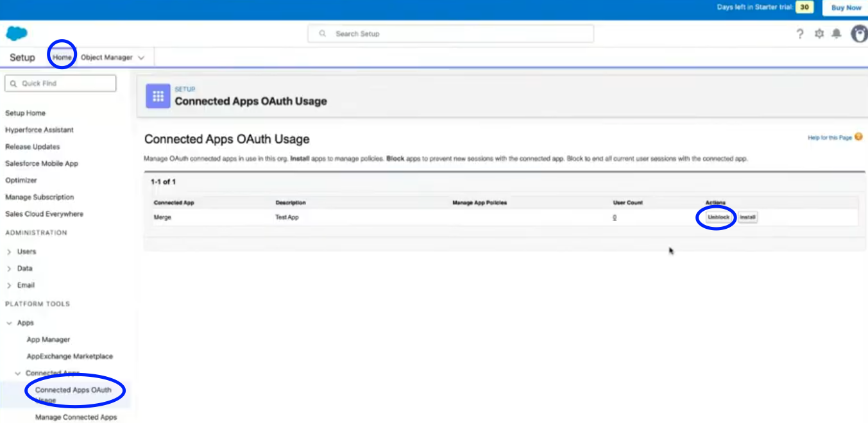The width and height of the screenshot is (868, 423).
Task: Open the help question mark icon
Action: coord(800,34)
